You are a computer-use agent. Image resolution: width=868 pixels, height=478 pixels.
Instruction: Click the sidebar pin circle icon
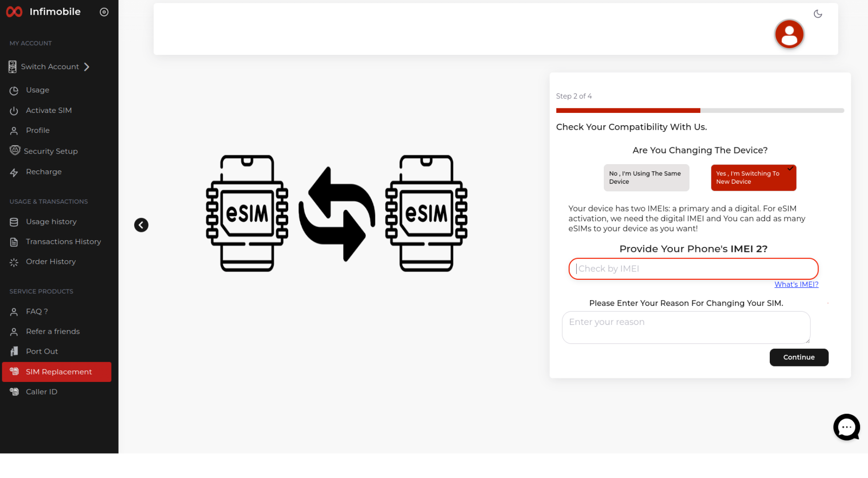pyautogui.click(x=104, y=12)
